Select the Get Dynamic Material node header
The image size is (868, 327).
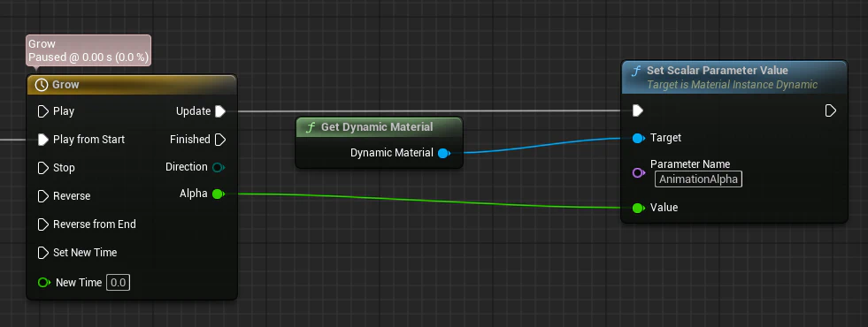tap(379, 126)
